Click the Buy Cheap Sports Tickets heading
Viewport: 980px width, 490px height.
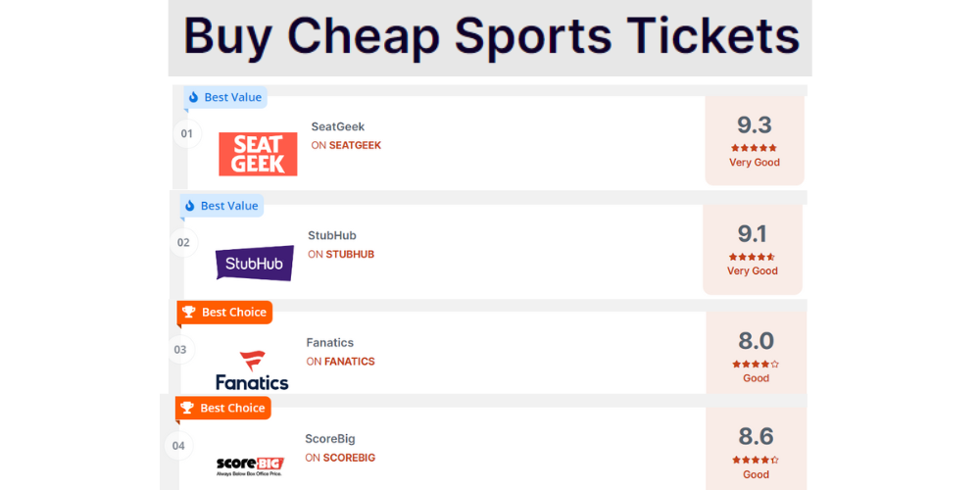tap(491, 36)
